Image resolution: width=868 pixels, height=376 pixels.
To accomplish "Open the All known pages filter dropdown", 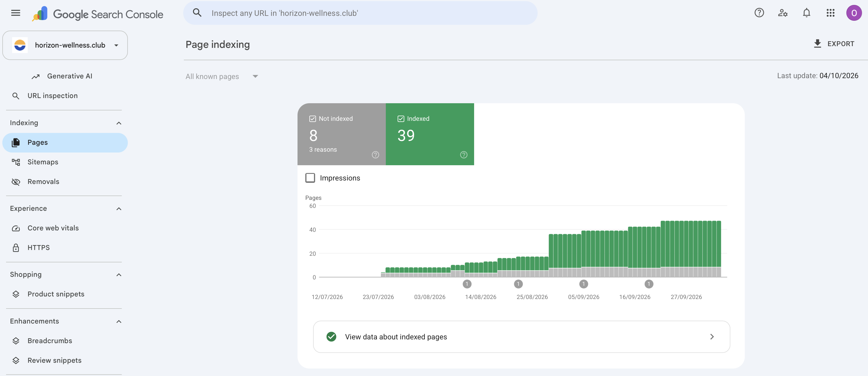I will (x=222, y=76).
